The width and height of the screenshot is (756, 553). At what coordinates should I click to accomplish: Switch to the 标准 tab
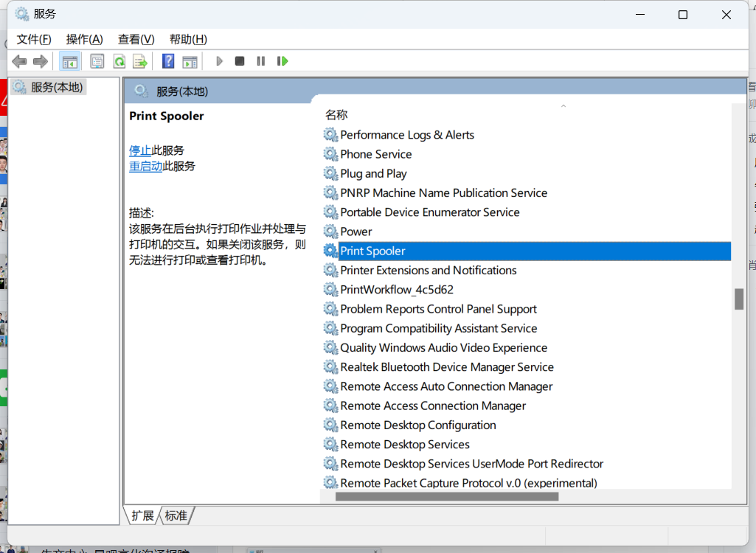(176, 516)
